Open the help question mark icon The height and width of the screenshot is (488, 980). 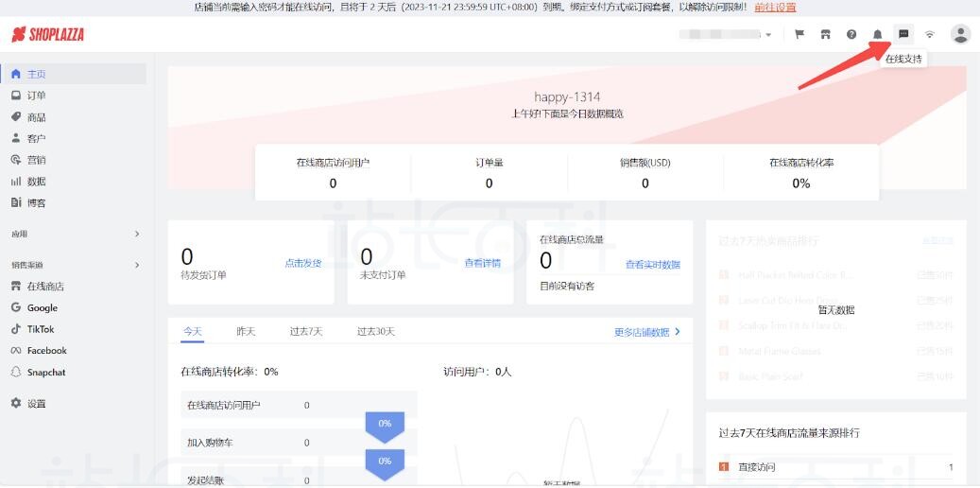(851, 34)
